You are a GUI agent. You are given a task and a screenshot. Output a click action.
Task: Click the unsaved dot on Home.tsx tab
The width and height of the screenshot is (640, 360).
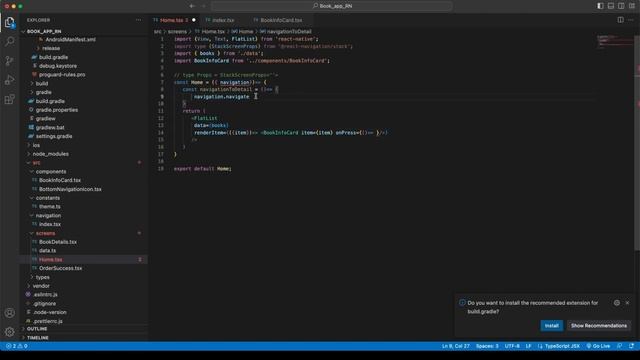[x=193, y=20]
